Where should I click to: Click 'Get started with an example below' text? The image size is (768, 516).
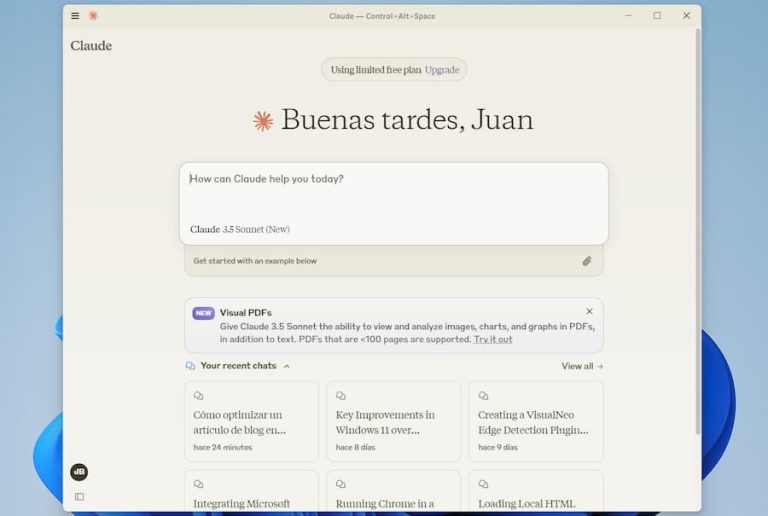click(255, 261)
